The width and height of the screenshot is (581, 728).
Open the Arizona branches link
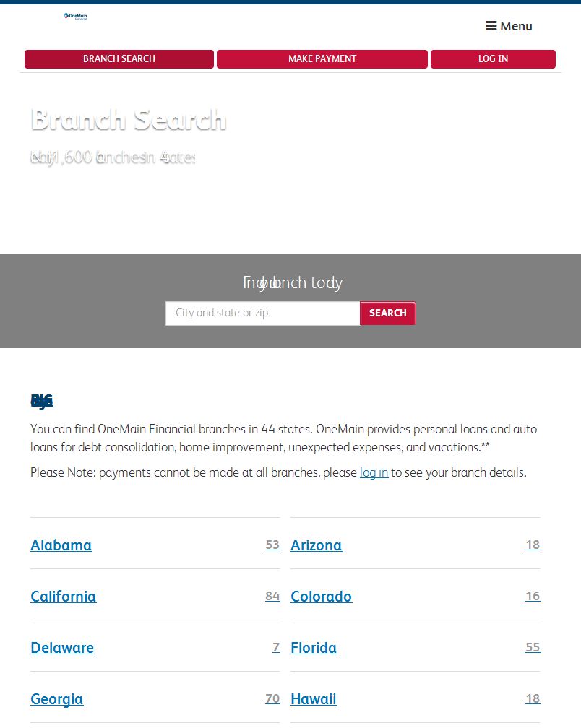(316, 545)
